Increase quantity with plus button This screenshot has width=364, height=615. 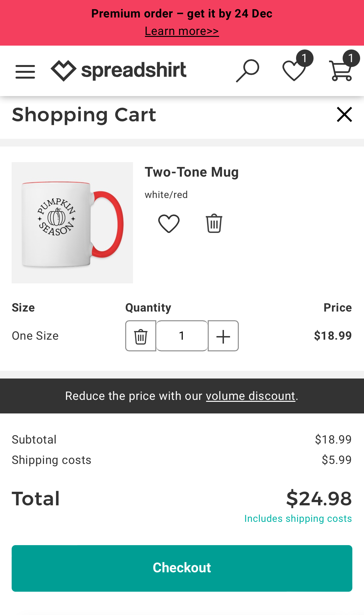(223, 336)
